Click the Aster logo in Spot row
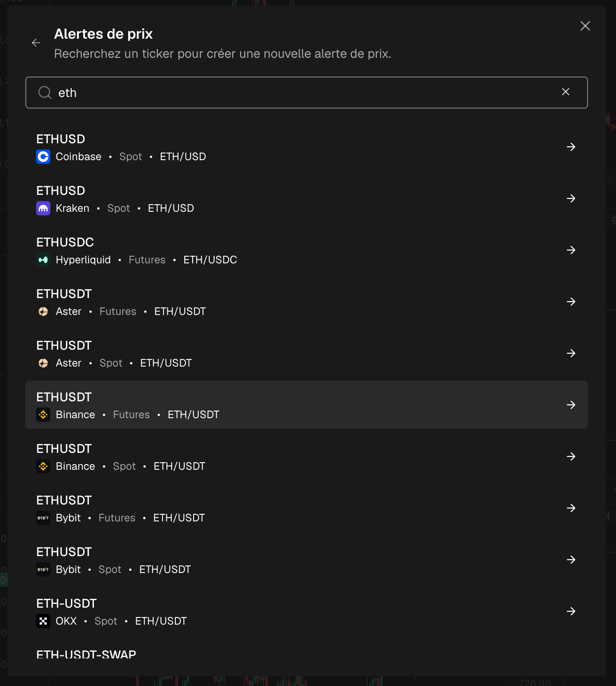This screenshot has width=616, height=686. tap(43, 363)
